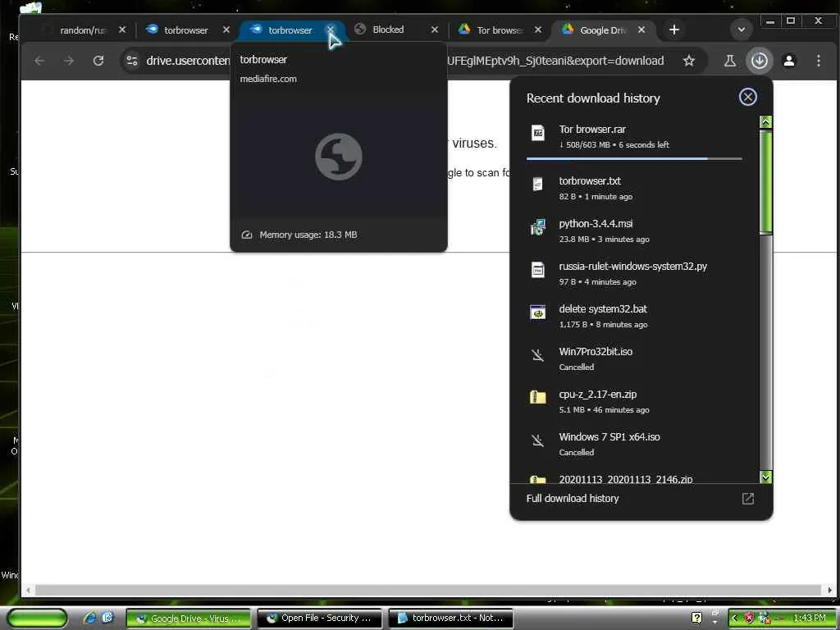Launch Internet Explorer from quick launch
Image resolution: width=840 pixels, height=630 pixels.
[89, 618]
